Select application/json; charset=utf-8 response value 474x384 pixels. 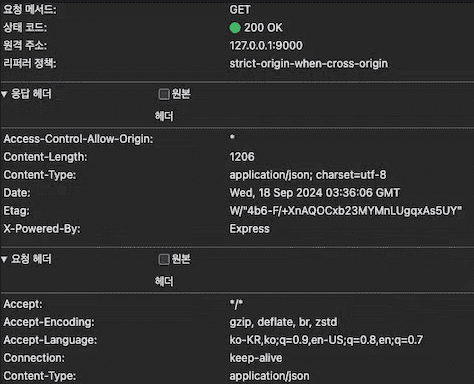[308, 175]
